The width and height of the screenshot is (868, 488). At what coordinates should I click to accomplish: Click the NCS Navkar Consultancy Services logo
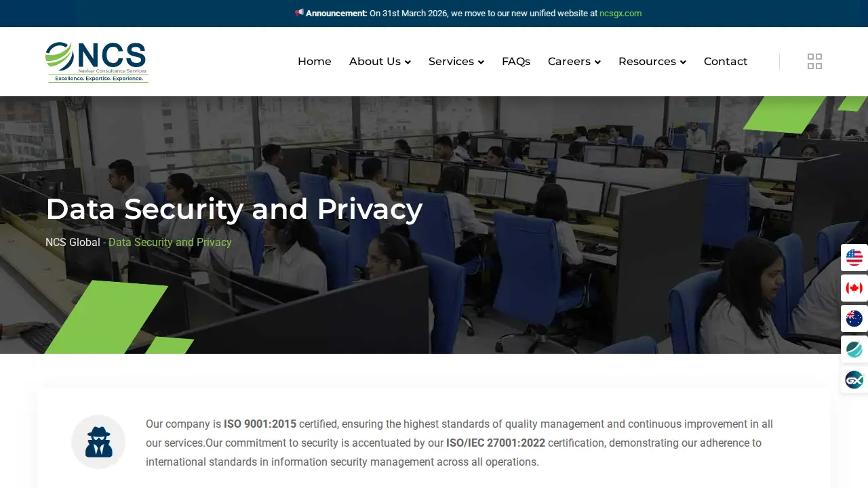point(97,62)
